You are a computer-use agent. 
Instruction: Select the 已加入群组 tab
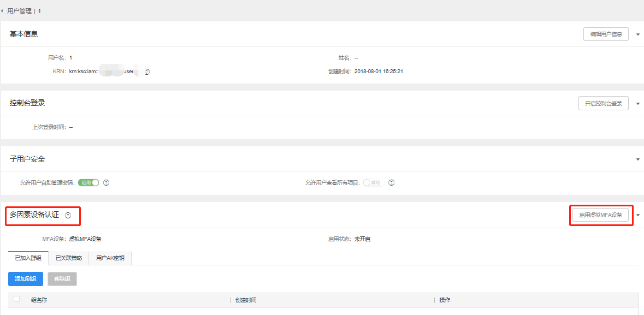coord(28,258)
